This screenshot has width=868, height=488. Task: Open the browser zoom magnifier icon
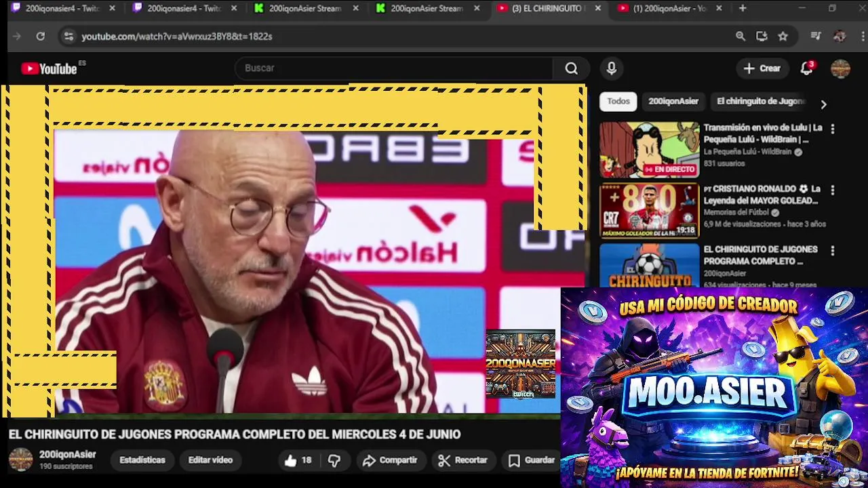pyautogui.click(x=741, y=36)
